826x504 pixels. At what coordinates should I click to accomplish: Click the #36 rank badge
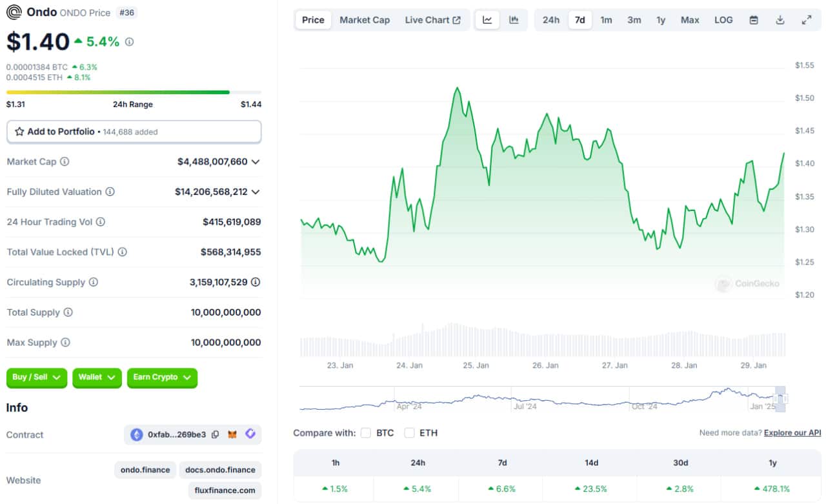click(x=127, y=12)
